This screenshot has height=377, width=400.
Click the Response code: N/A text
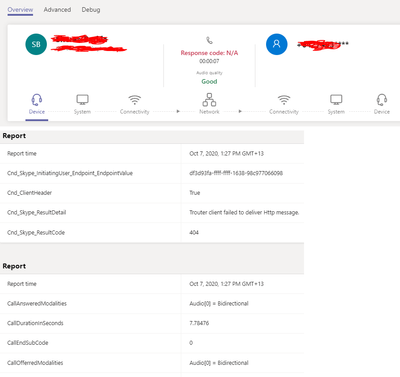[x=209, y=53]
